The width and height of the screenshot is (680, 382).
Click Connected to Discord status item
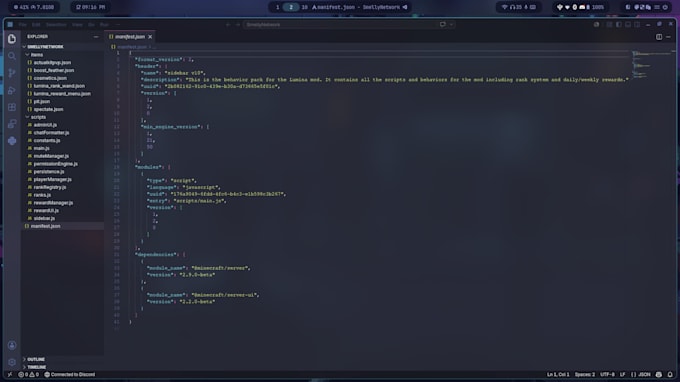pos(69,374)
